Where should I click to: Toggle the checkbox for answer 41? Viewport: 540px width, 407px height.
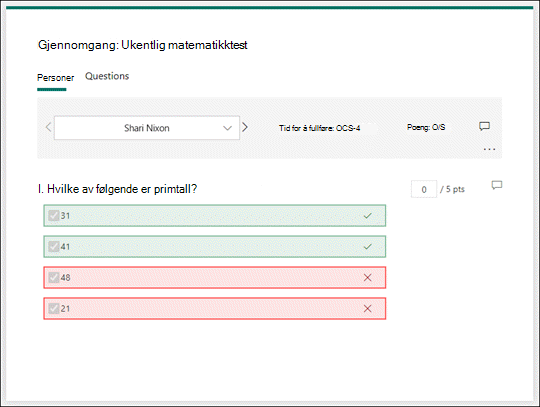(54, 247)
